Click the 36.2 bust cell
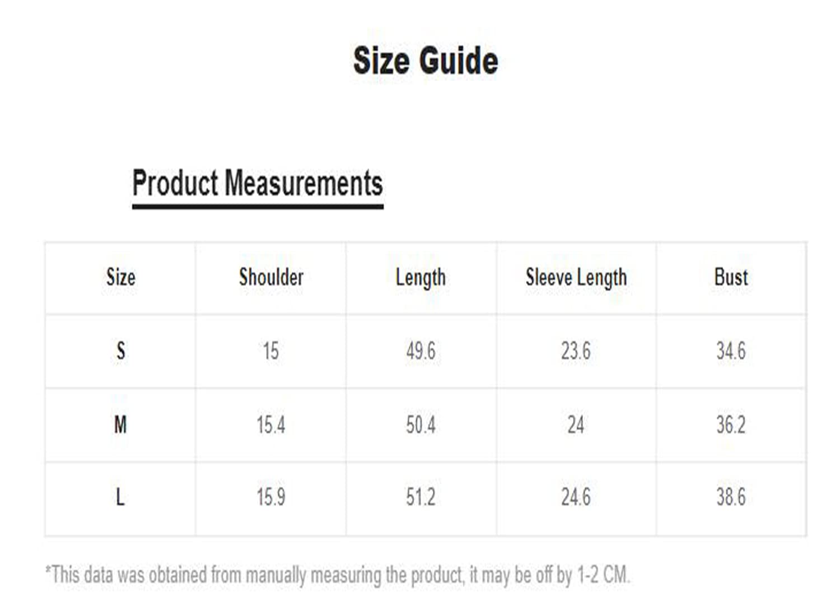 tap(731, 424)
